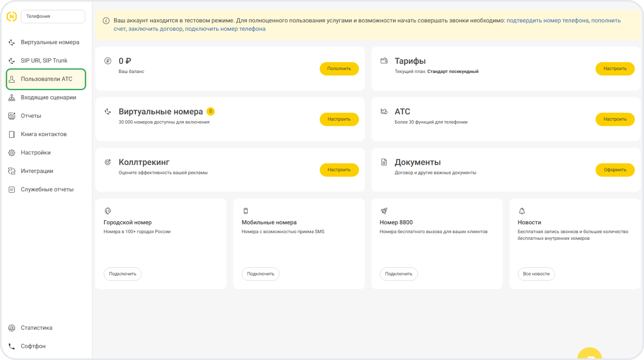Click the Настройки gear icon
Screen dimensions: 644x360
(12, 153)
